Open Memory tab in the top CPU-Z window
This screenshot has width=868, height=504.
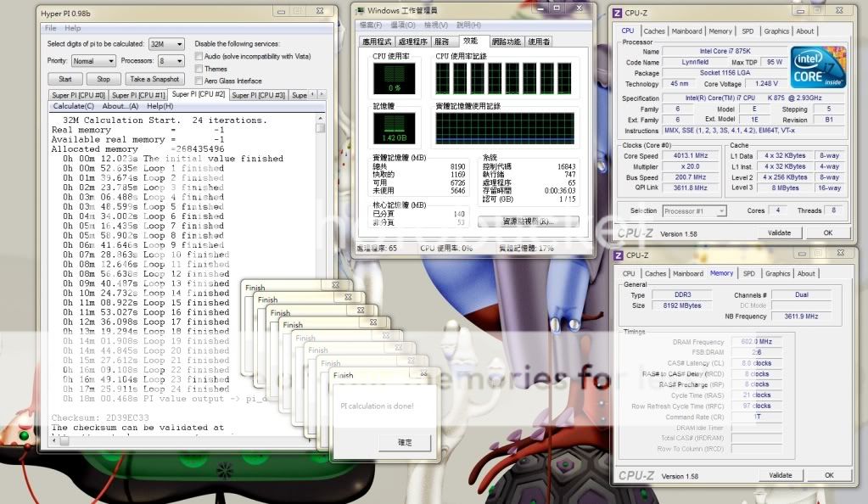[720, 31]
